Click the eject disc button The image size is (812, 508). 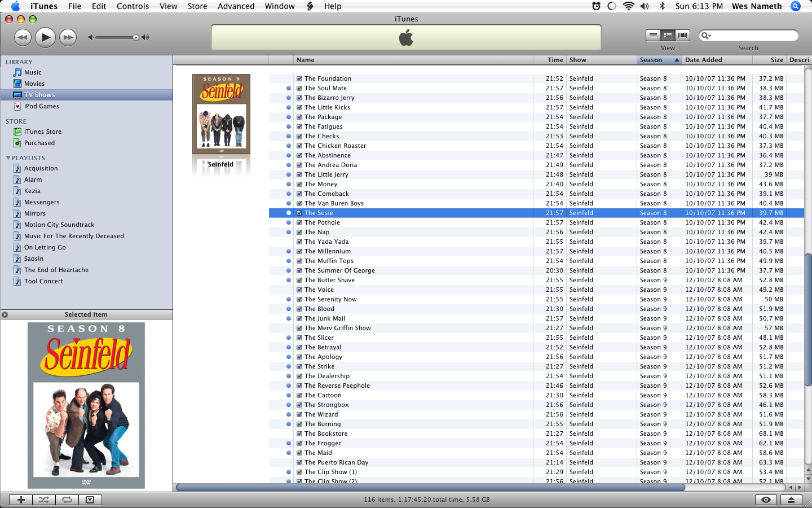(x=791, y=500)
